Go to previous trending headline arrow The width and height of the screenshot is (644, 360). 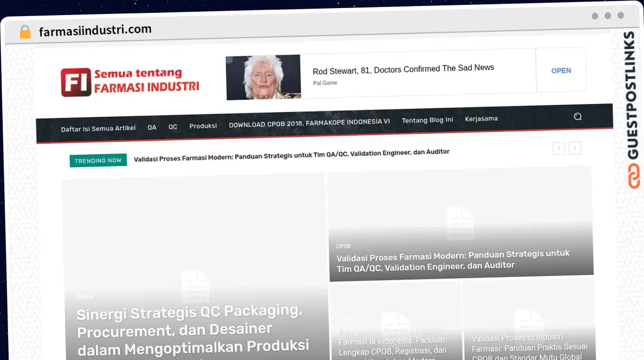point(559,148)
